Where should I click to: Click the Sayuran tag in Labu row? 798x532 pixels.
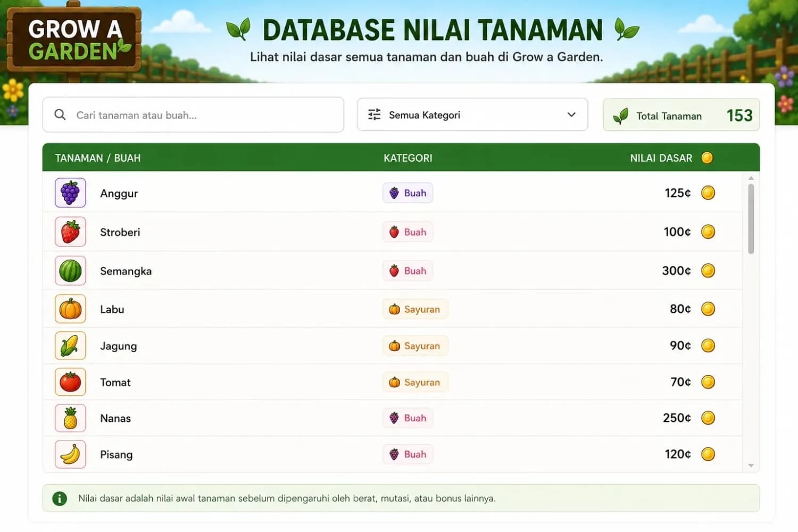[x=415, y=309]
